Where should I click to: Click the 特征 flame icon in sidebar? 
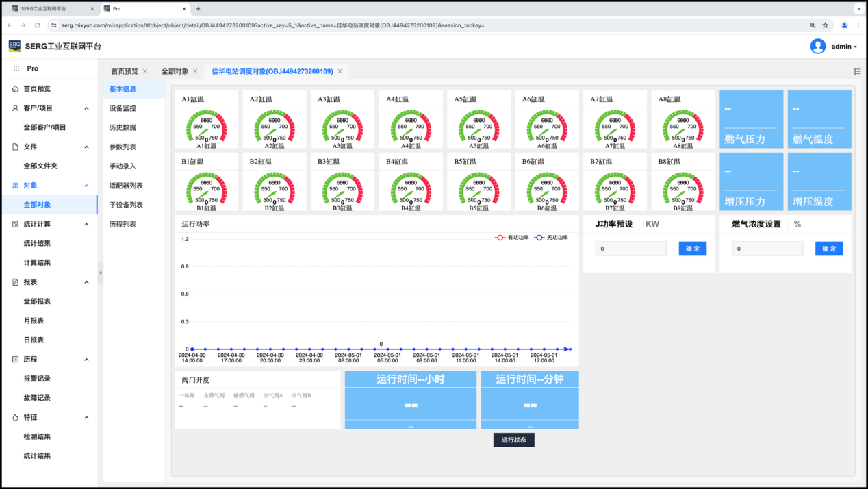[x=16, y=417]
